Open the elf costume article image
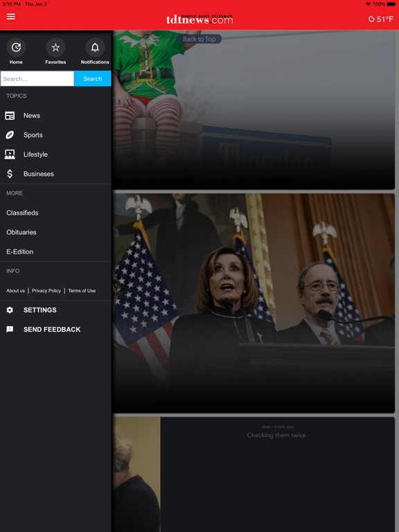This screenshot has width=399, height=532. 254,110
